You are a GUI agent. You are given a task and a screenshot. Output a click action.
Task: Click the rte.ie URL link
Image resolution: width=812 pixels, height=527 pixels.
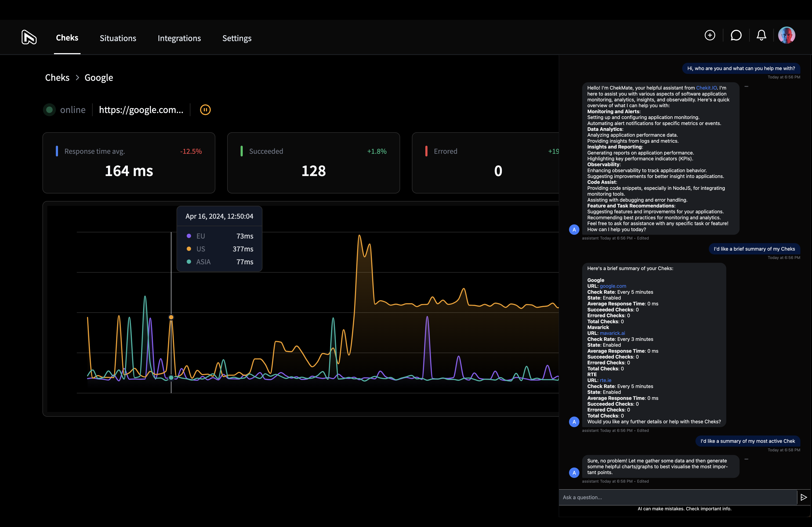tap(605, 380)
